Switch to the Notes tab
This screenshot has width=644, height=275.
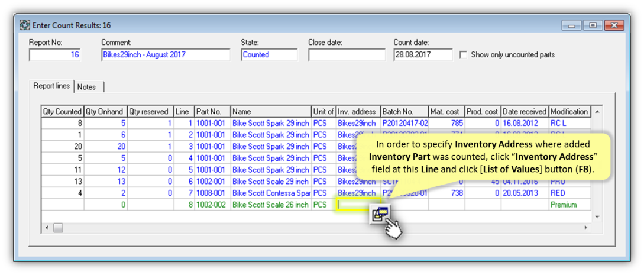pos(86,87)
